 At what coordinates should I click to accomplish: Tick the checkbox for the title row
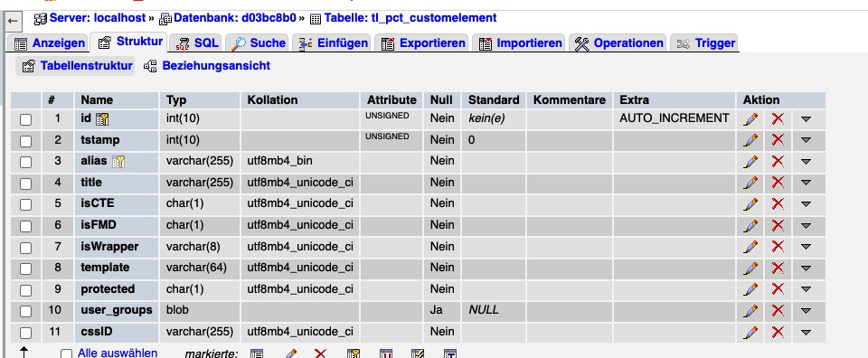[25, 184]
